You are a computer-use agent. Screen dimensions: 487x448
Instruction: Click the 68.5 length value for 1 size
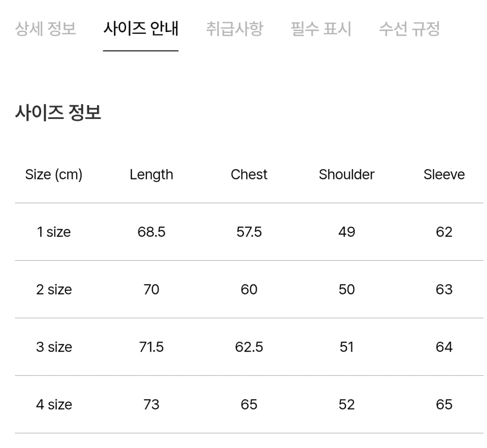click(x=152, y=232)
